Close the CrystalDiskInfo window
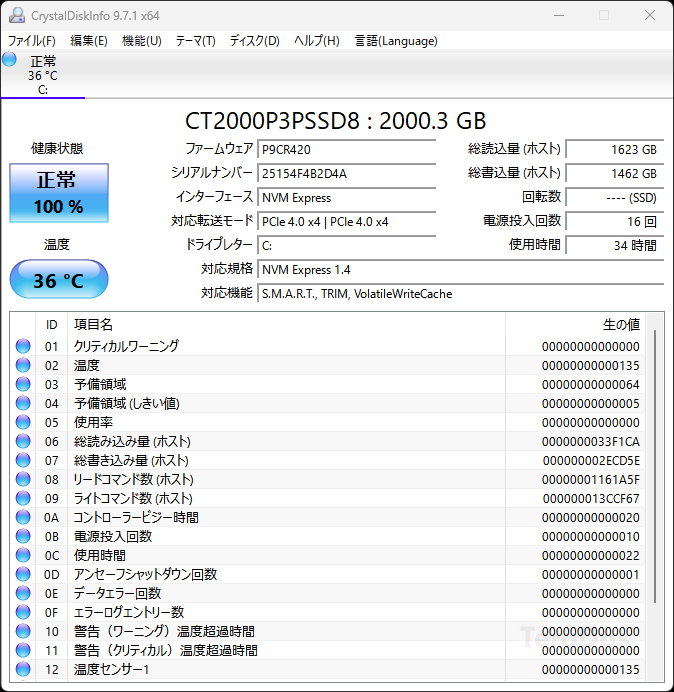This screenshot has width=674, height=692. point(650,15)
